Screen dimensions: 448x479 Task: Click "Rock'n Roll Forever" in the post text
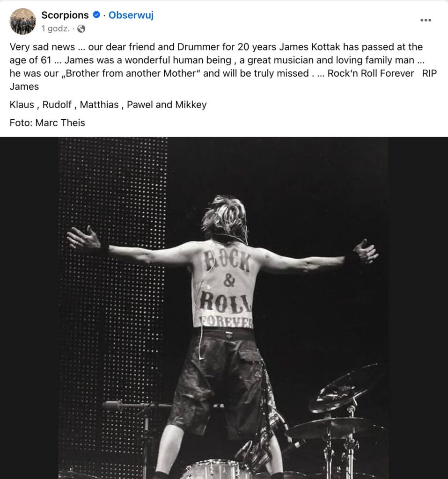(x=371, y=73)
